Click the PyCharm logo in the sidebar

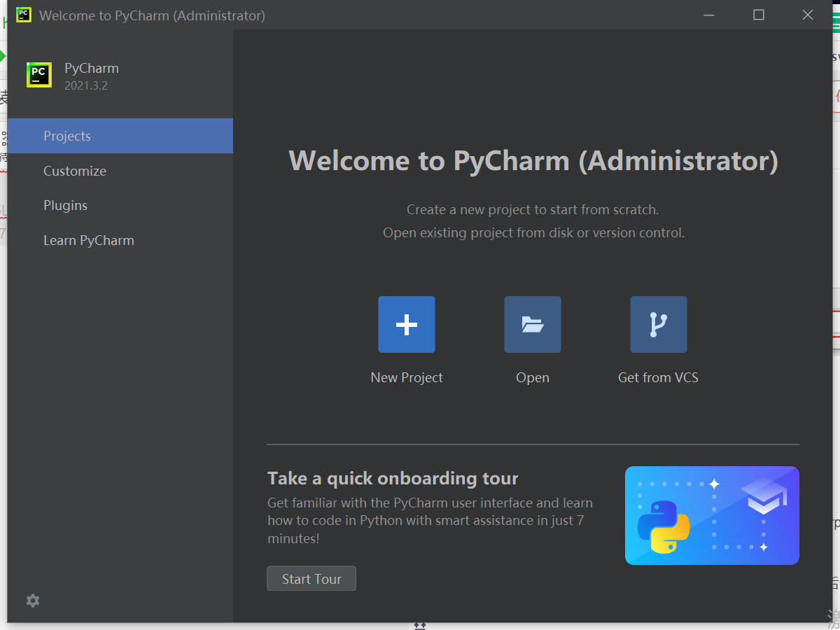38,75
